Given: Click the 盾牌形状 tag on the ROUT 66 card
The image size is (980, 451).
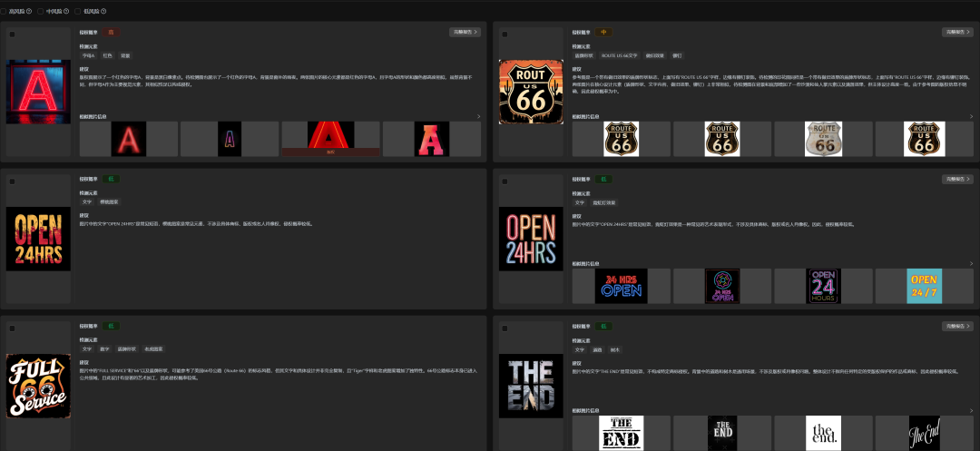Looking at the screenshot, I should point(583,55).
